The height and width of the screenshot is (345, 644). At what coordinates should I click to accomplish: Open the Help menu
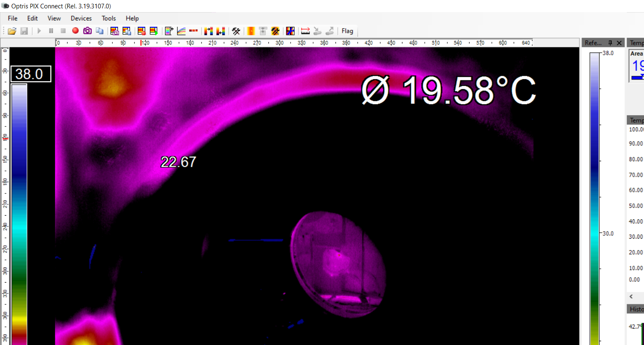pyautogui.click(x=132, y=18)
